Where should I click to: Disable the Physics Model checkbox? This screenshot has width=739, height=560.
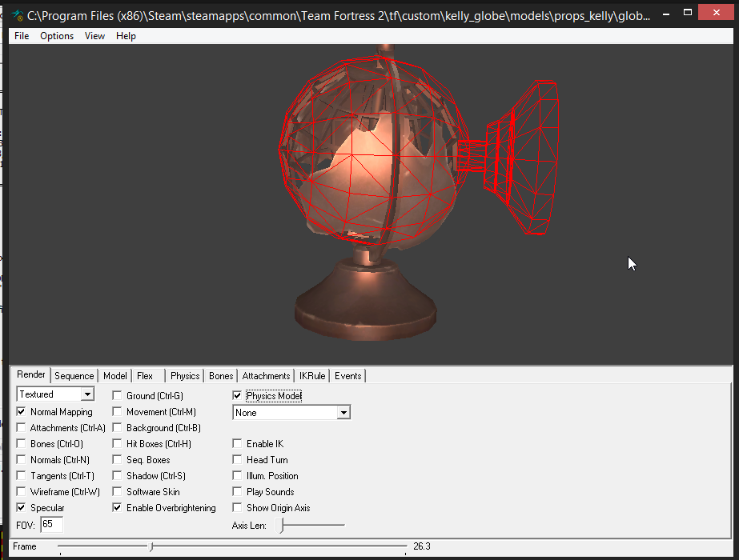[237, 396]
